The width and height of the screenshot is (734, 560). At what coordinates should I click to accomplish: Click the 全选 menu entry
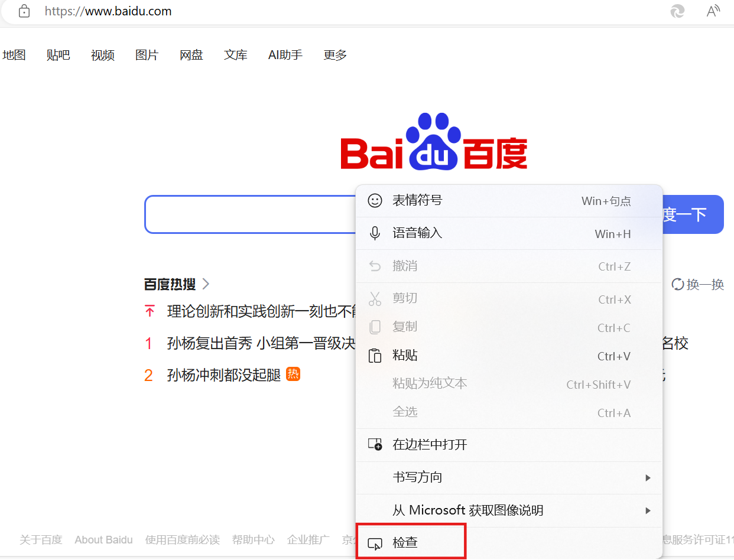(509, 412)
